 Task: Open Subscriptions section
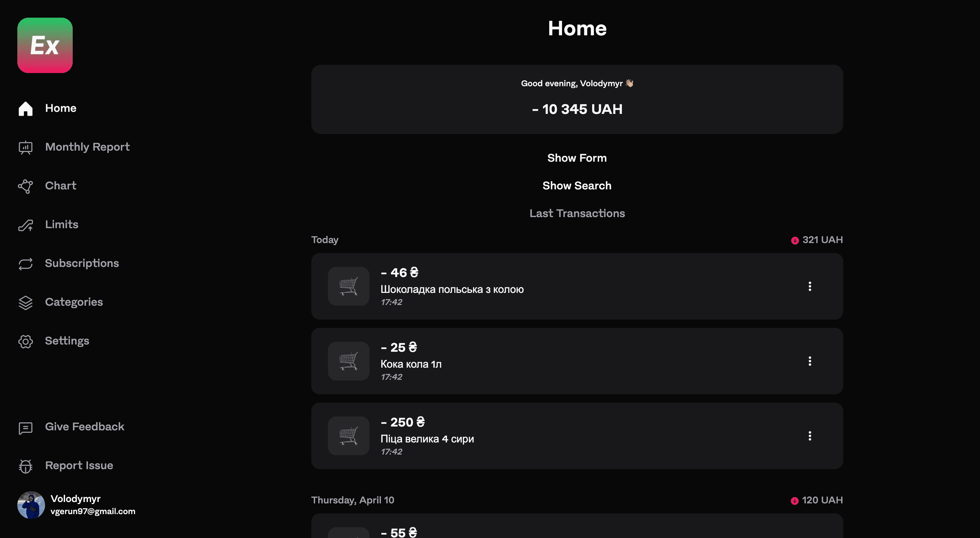[81, 262]
